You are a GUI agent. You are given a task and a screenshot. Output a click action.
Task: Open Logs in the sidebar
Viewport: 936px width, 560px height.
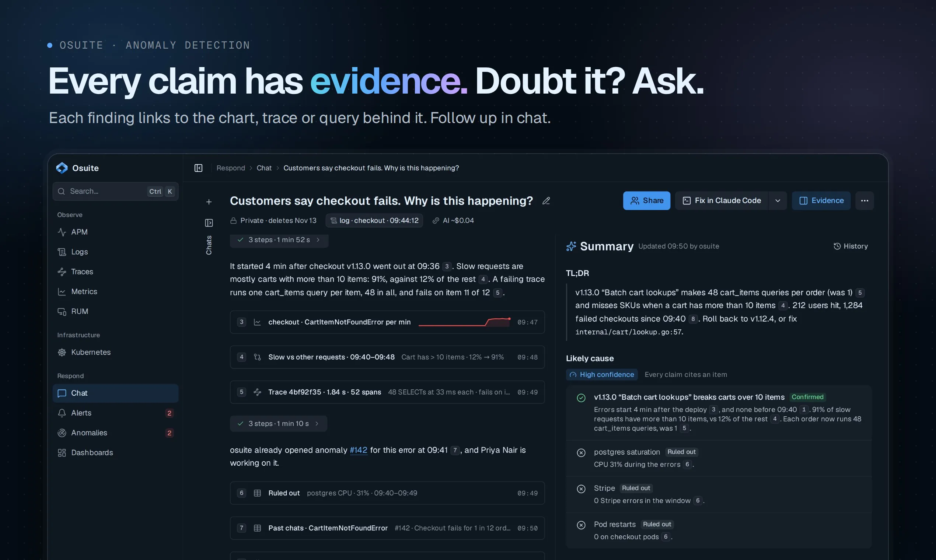click(x=115, y=252)
